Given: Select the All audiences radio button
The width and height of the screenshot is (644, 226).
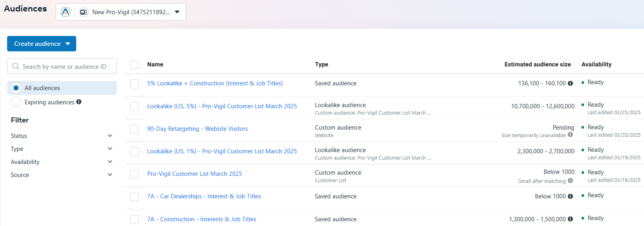Looking at the screenshot, I should 16,88.
